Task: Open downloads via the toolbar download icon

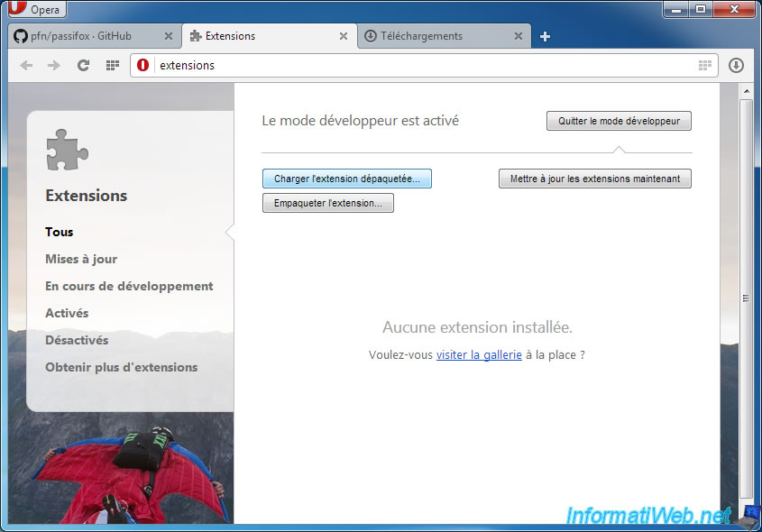Action: pyautogui.click(x=736, y=65)
